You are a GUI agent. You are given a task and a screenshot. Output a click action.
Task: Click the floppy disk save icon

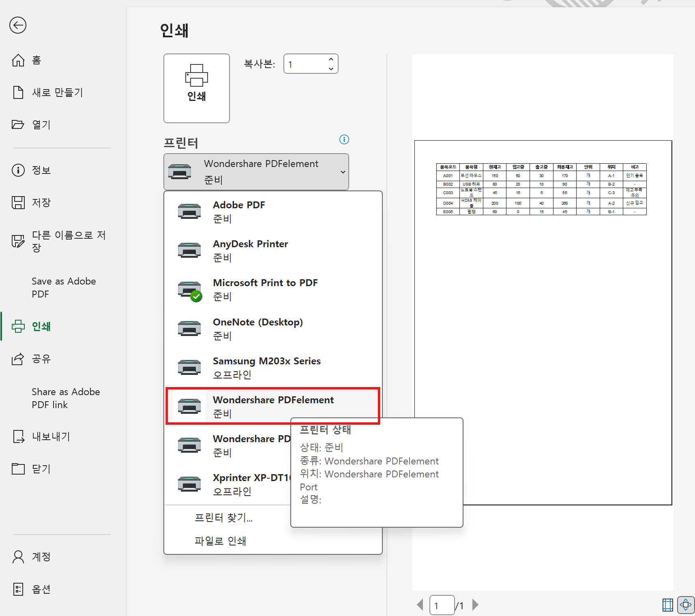click(18, 202)
